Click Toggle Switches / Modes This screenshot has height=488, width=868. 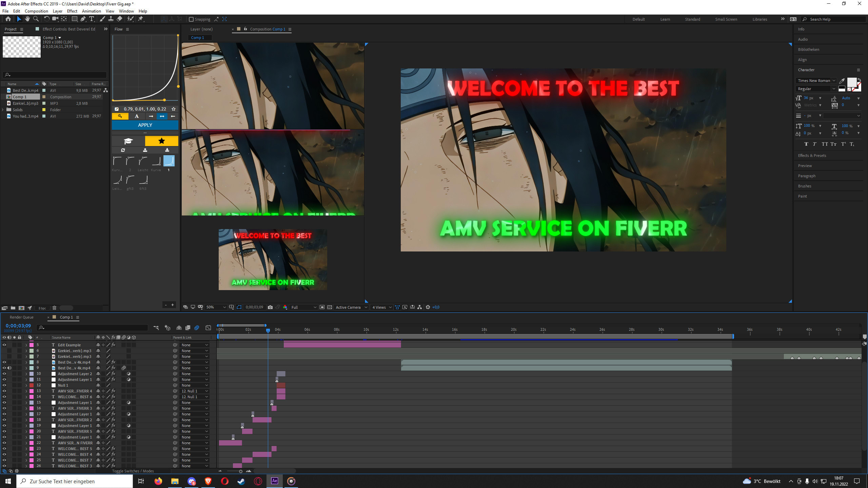pyautogui.click(x=133, y=471)
